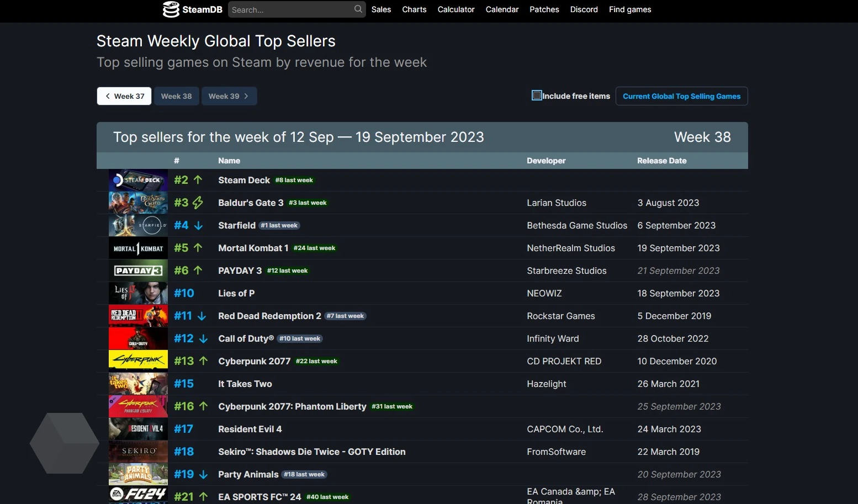Open the Cyberpunk 2077 yellow thumbnail
The width and height of the screenshot is (858, 504).
(x=138, y=361)
